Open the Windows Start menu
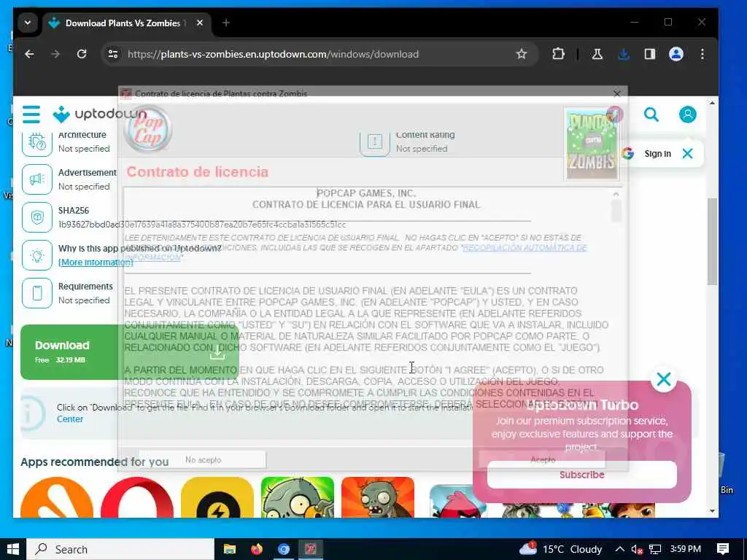 click(x=13, y=549)
